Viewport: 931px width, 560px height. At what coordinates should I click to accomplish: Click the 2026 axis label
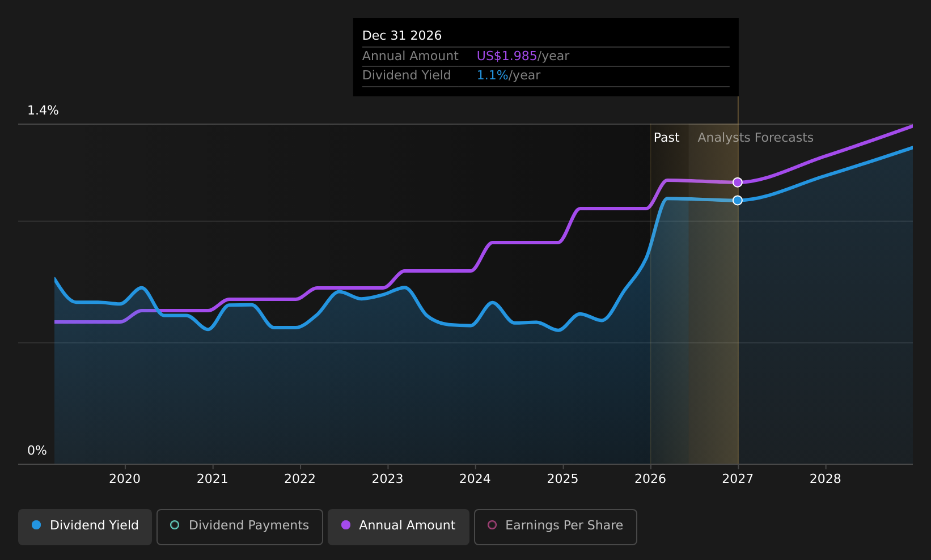click(x=650, y=479)
